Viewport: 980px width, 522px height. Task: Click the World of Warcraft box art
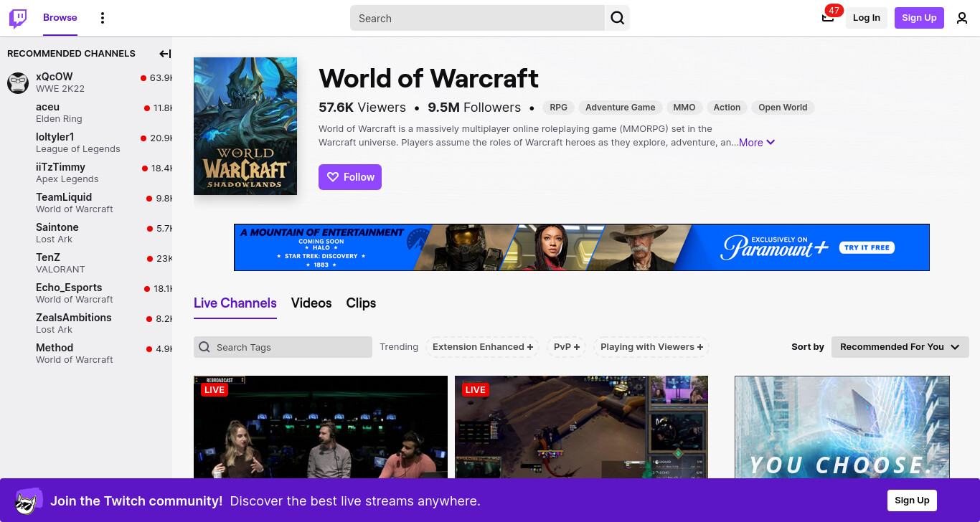245,126
